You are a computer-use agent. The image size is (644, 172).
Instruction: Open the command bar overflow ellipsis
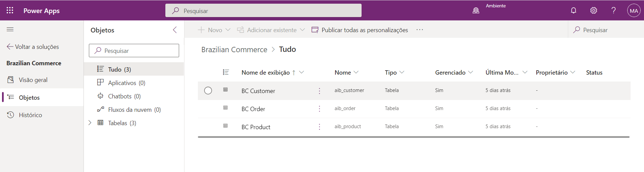(420, 30)
